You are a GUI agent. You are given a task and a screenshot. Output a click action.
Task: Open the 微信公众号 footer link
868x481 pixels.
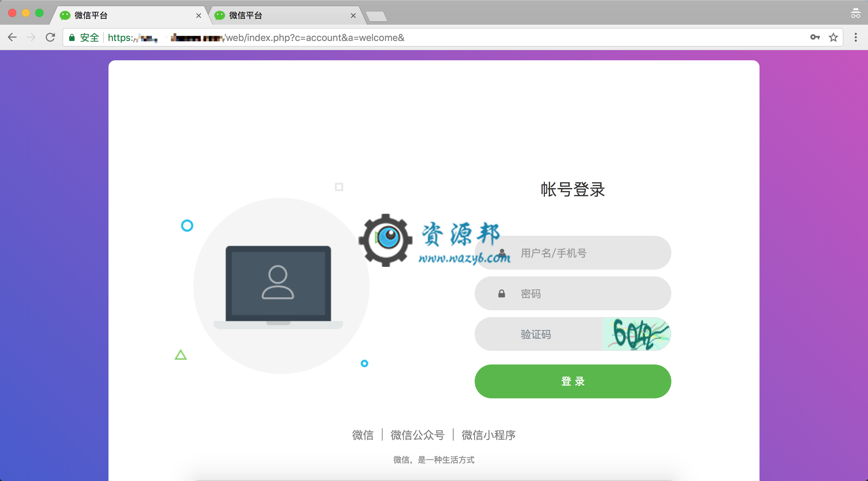418,435
